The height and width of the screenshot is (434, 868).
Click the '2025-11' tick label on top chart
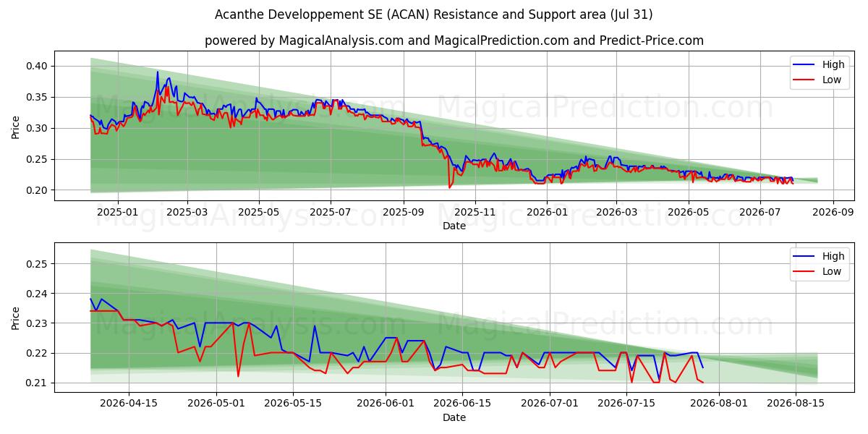click(475, 213)
